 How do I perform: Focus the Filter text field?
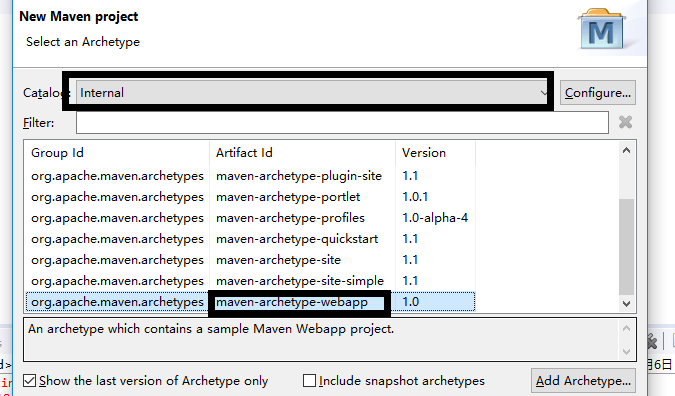[x=342, y=123]
